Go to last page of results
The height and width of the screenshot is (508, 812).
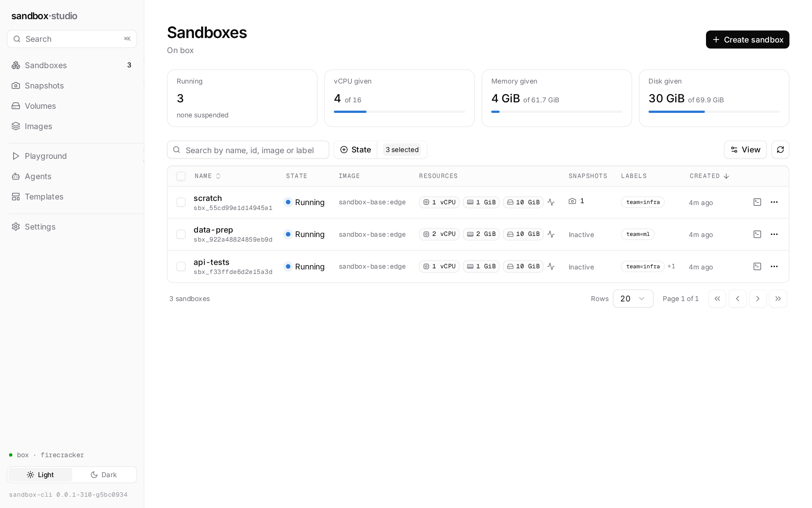point(778,298)
